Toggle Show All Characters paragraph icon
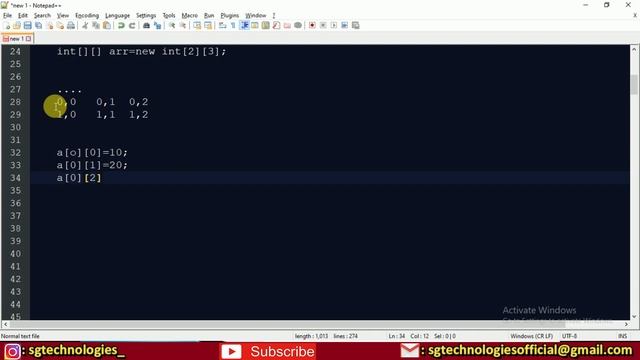The height and width of the screenshot is (360, 640). click(233, 25)
